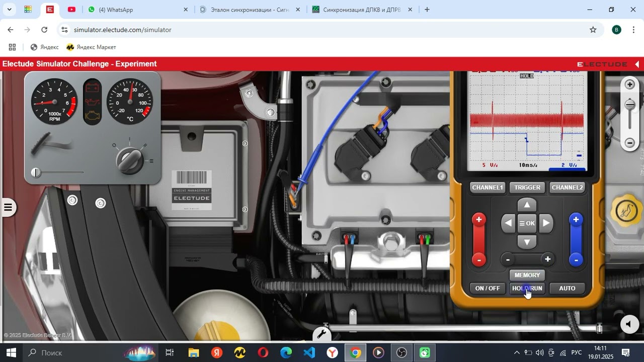Viewport: 644px width, 362px height.
Task: Decrease the oscilloscope time base
Action: (x=508, y=259)
